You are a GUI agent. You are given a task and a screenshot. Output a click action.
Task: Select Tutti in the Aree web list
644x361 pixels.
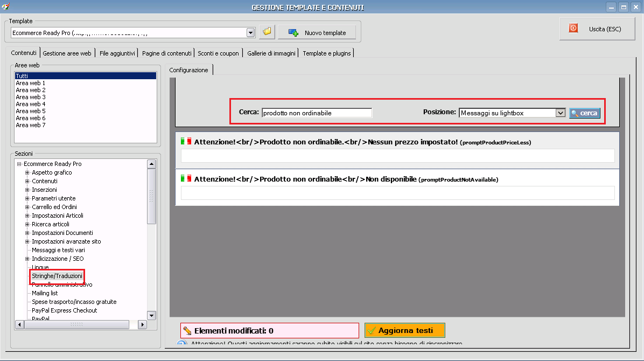point(86,75)
